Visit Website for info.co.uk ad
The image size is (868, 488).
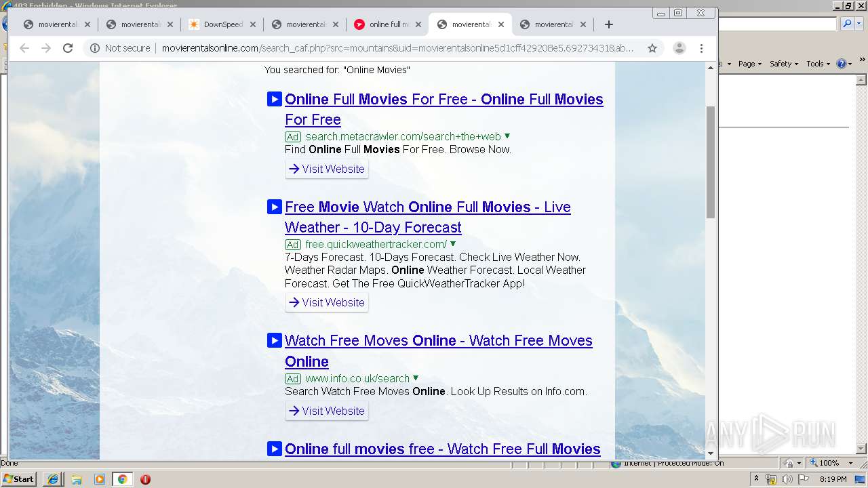point(327,411)
